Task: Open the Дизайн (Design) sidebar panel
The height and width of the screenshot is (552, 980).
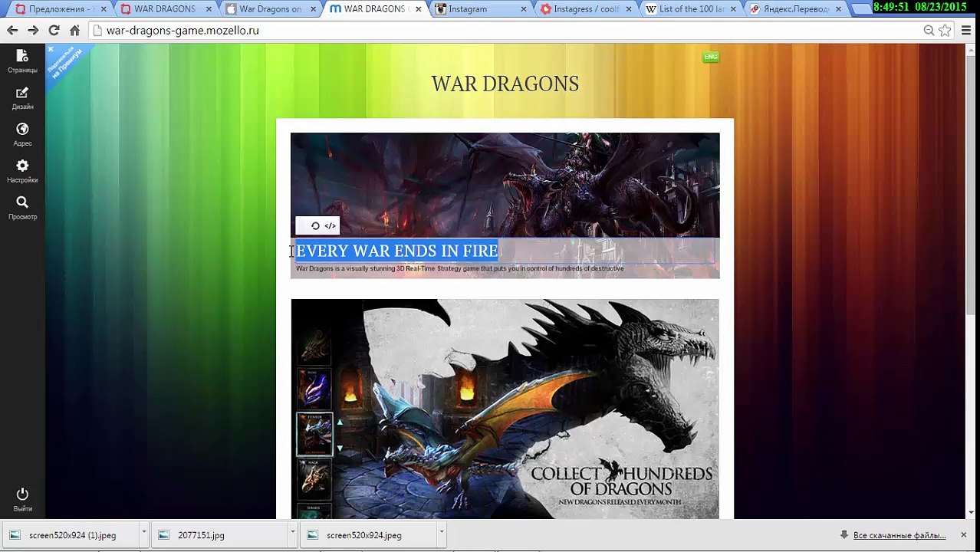Action: click(22, 98)
